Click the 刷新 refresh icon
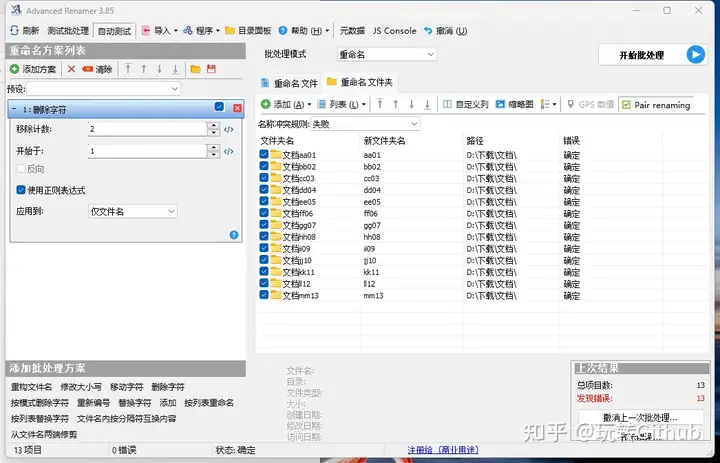 tap(15, 31)
